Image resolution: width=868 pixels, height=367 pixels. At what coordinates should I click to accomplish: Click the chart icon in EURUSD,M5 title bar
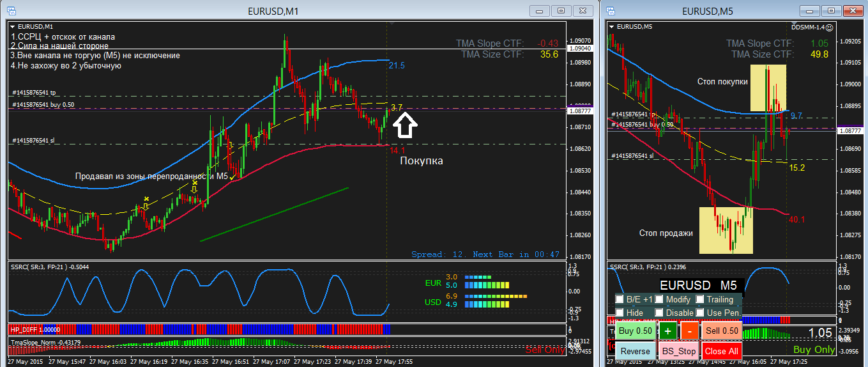(x=609, y=10)
